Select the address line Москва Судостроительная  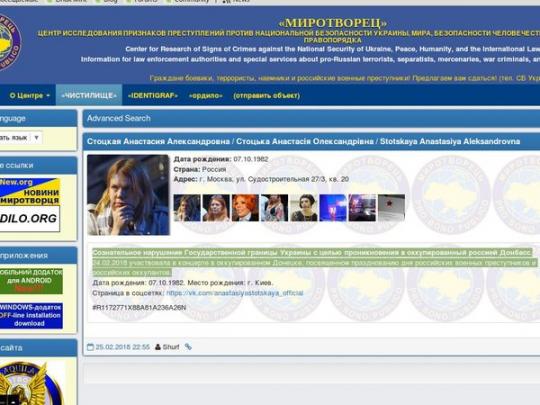[x=261, y=179]
